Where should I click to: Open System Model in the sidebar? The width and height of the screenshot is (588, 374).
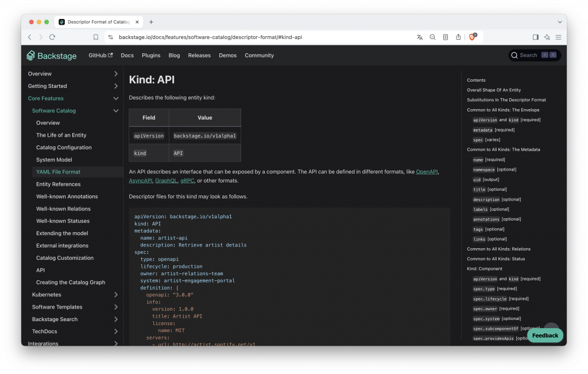pyautogui.click(x=54, y=160)
